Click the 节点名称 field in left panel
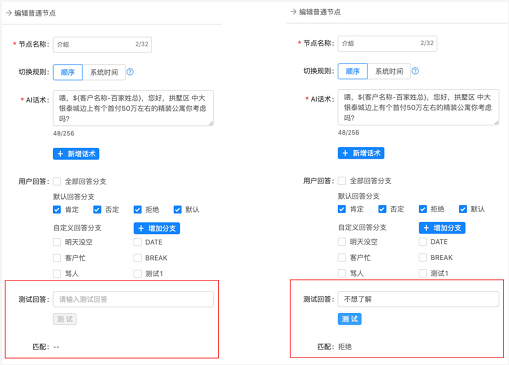This screenshot has width=509, height=365. pyautogui.click(x=102, y=44)
